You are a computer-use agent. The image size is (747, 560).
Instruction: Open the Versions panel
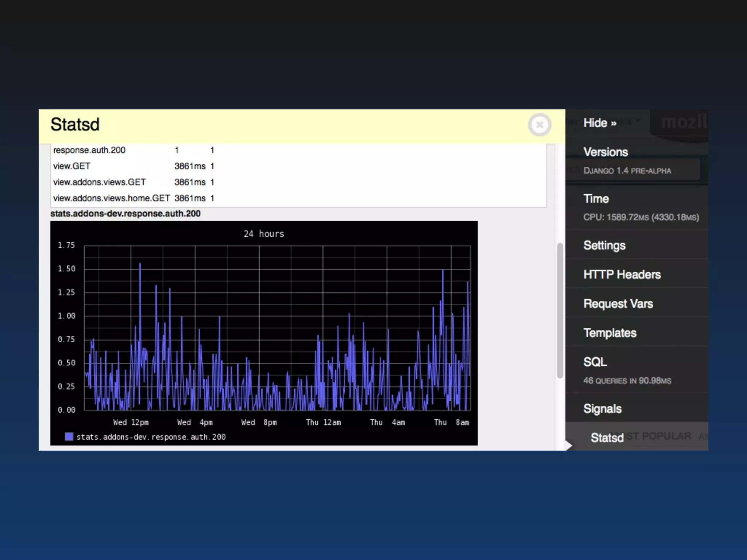(605, 152)
